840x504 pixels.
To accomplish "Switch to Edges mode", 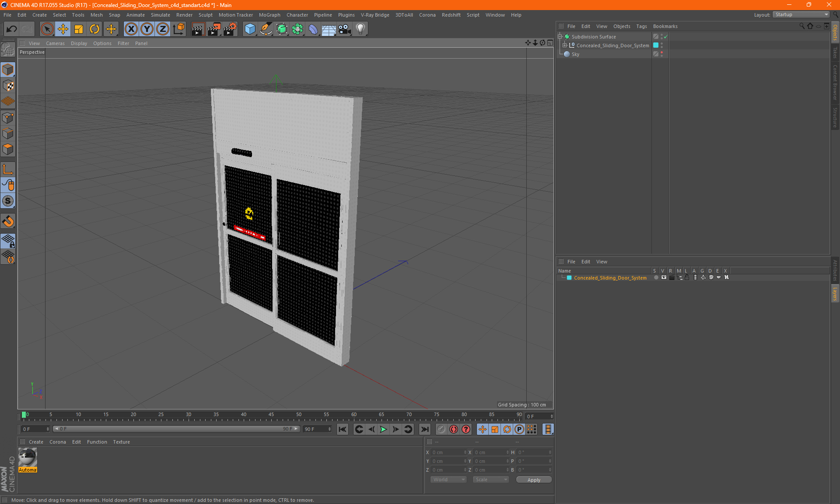I will coord(8,133).
